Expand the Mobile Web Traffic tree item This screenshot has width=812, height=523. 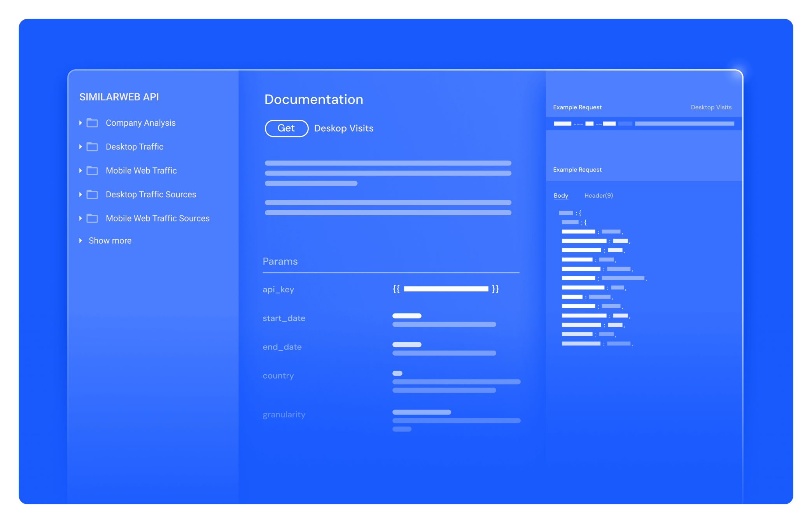pyautogui.click(x=83, y=170)
